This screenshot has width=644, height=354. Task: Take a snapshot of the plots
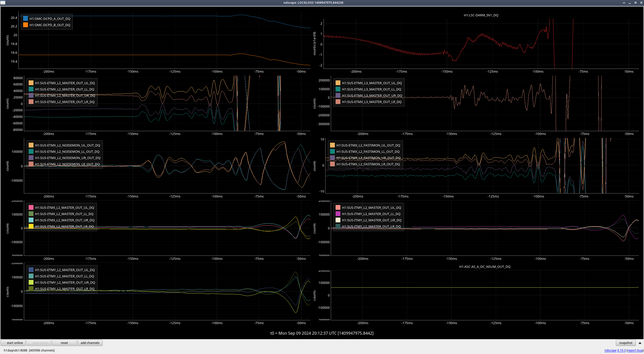point(626,343)
